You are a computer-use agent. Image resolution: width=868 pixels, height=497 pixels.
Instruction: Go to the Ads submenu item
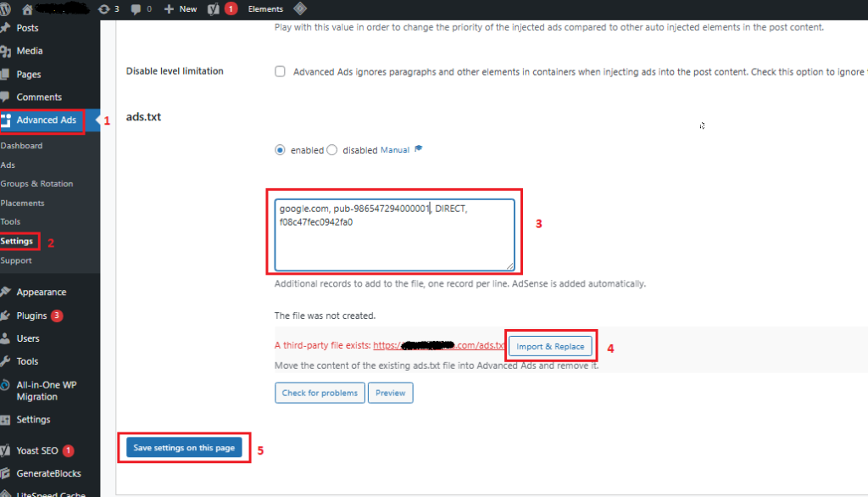8,165
